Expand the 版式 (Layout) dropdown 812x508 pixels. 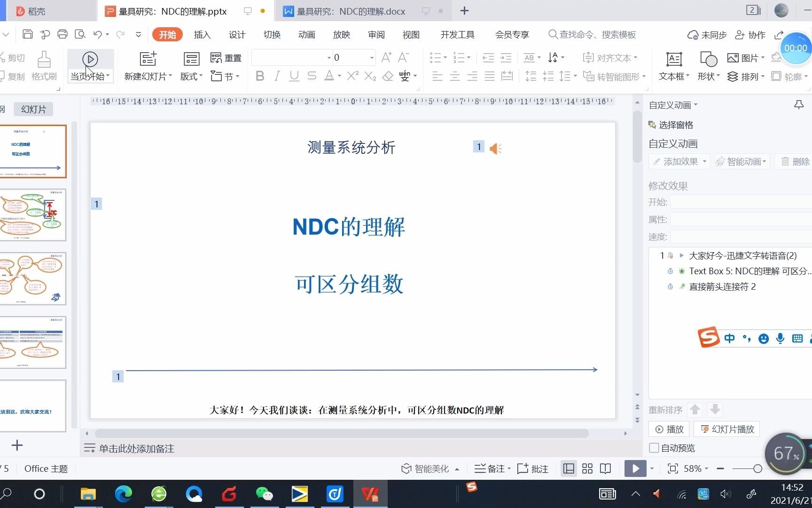click(x=191, y=76)
